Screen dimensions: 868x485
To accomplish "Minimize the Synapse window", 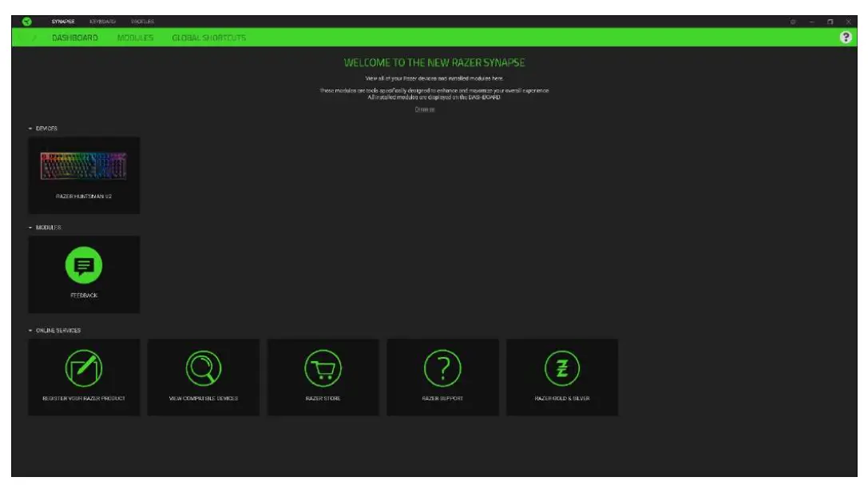I will [811, 22].
